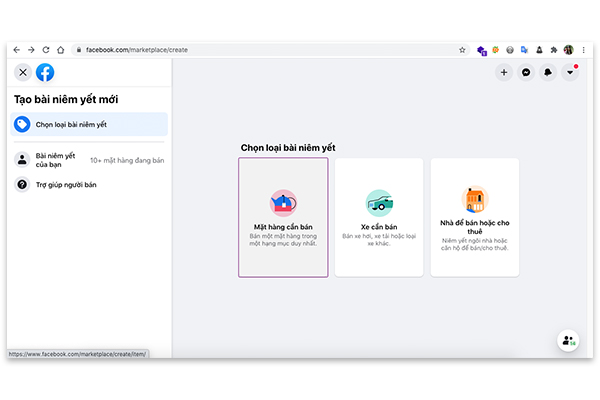600x400 pixels.
Task: Click the plus Create icon
Action: [504, 72]
